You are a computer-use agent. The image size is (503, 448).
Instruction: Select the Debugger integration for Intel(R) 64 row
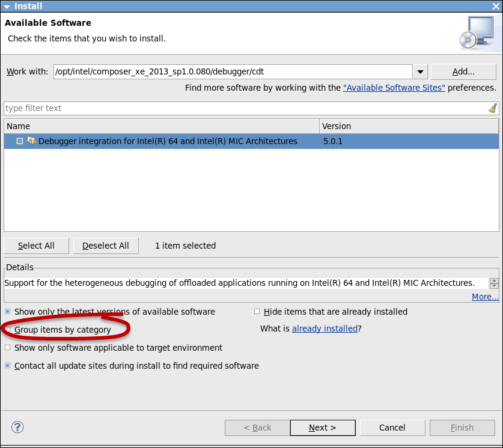tap(251, 141)
